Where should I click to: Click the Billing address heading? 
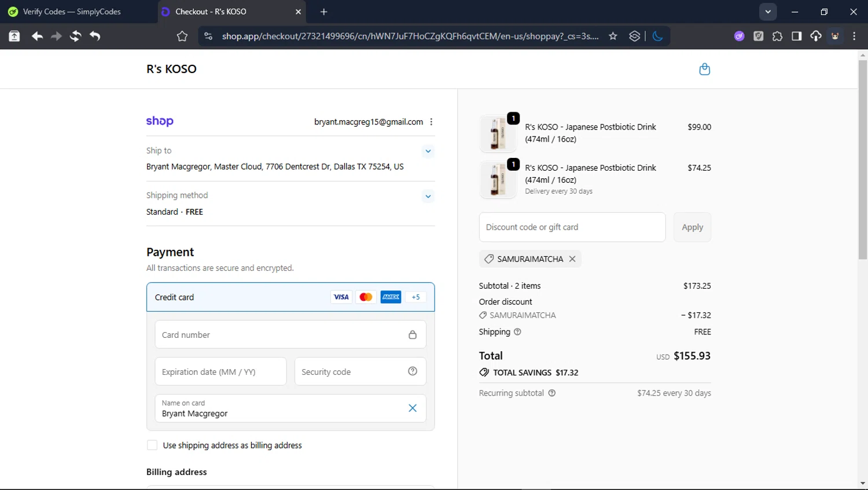tap(176, 472)
